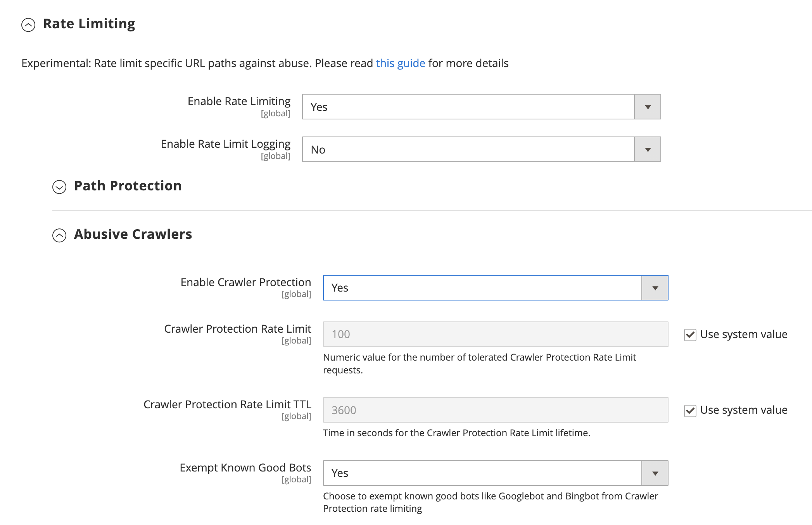Click the Enable Rate Limiting dropdown arrow
This screenshot has height=525, width=812.
click(647, 107)
